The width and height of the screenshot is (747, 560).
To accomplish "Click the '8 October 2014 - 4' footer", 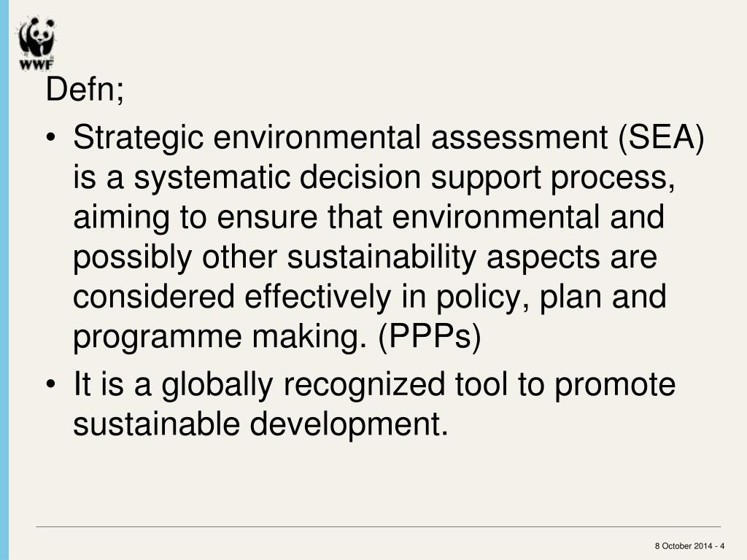I will click(x=689, y=545).
